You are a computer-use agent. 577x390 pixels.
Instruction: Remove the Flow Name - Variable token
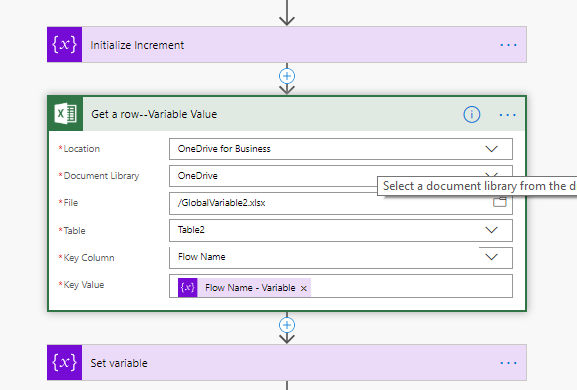pos(304,288)
